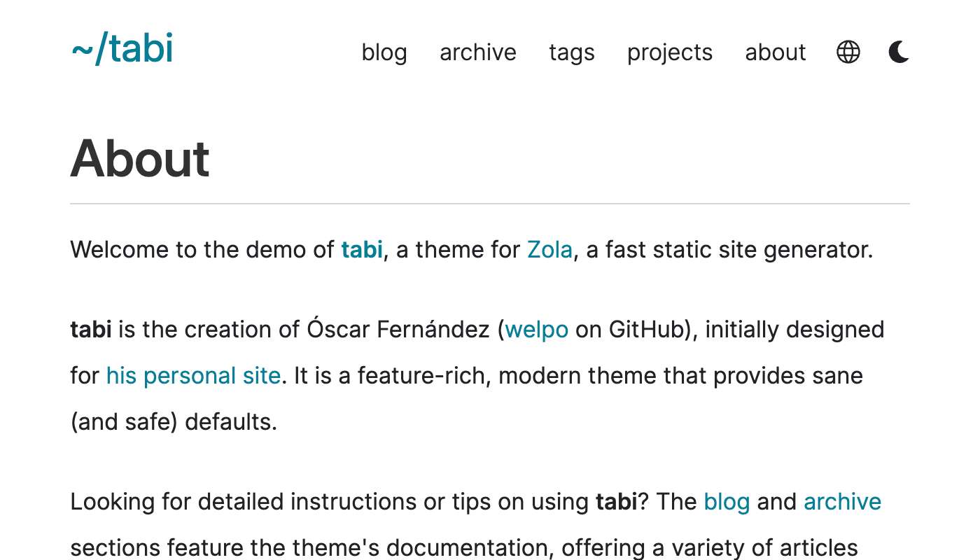Click the ~/tabi site logo
980x560 pixels.
122,49
